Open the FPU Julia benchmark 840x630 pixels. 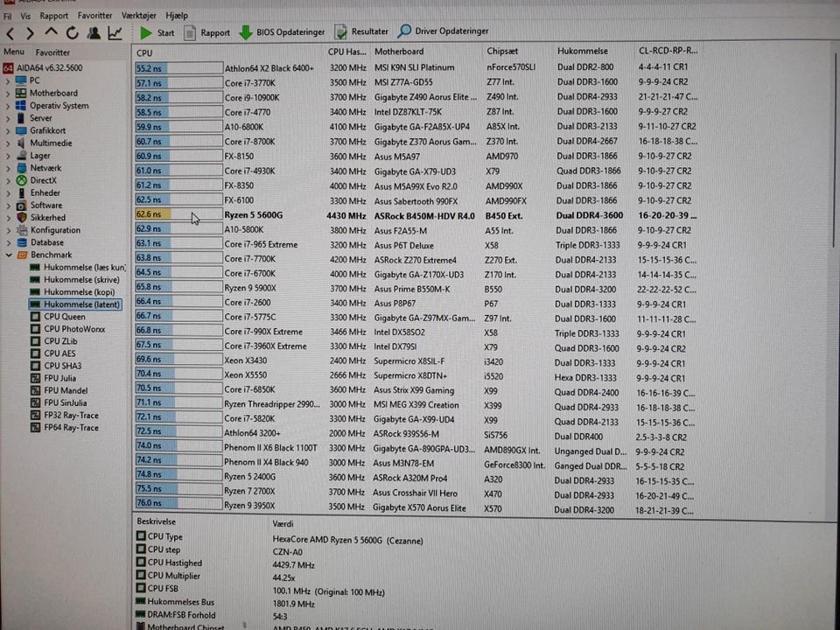53,378
